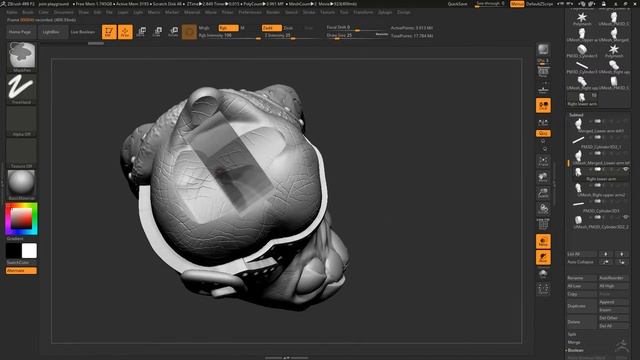Click the Append subtool button
This screenshot has width=640, height=360.
tap(613, 302)
